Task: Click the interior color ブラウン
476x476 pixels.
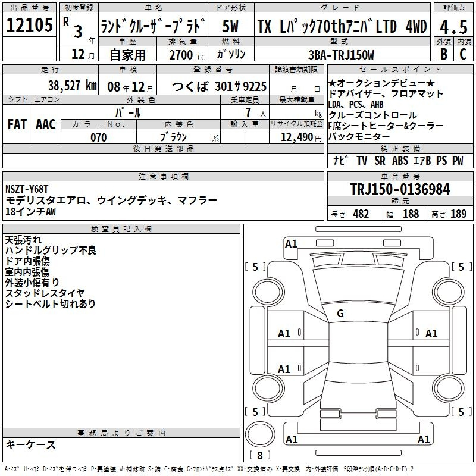Action: pos(173,137)
